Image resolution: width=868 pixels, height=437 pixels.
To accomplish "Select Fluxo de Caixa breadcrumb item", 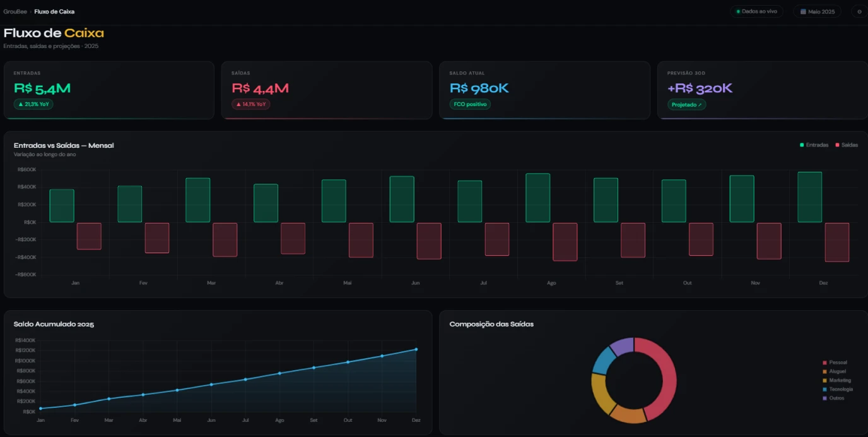I will 54,11.
